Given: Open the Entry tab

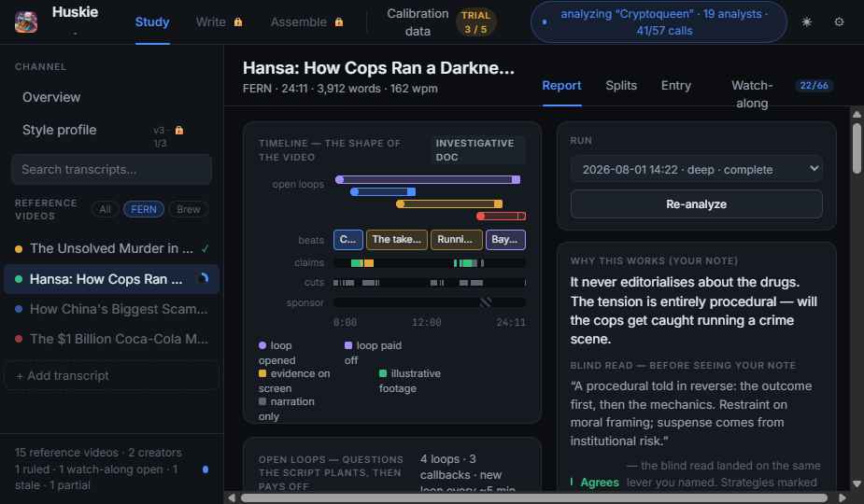Looking at the screenshot, I should point(676,86).
